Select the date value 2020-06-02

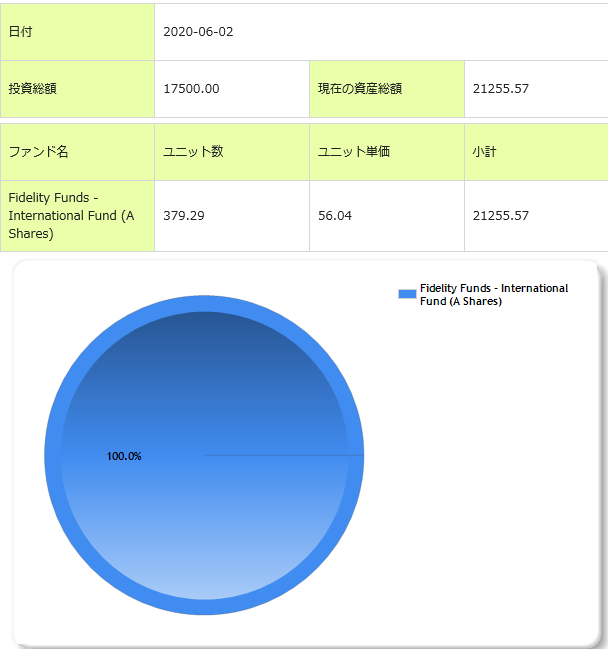[198, 32]
